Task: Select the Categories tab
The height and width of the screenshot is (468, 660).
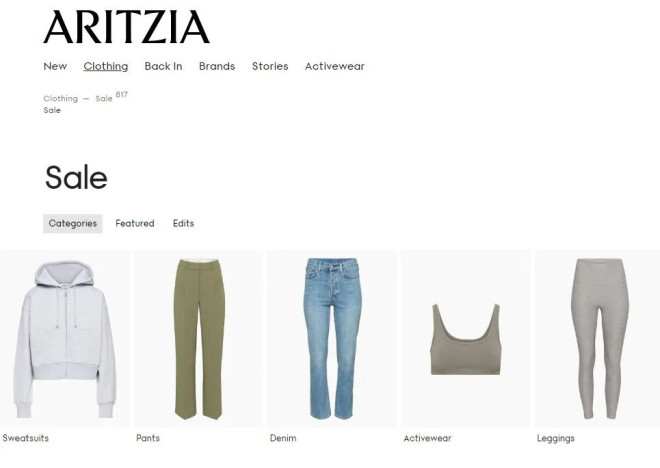Action: (x=73, y=223)
